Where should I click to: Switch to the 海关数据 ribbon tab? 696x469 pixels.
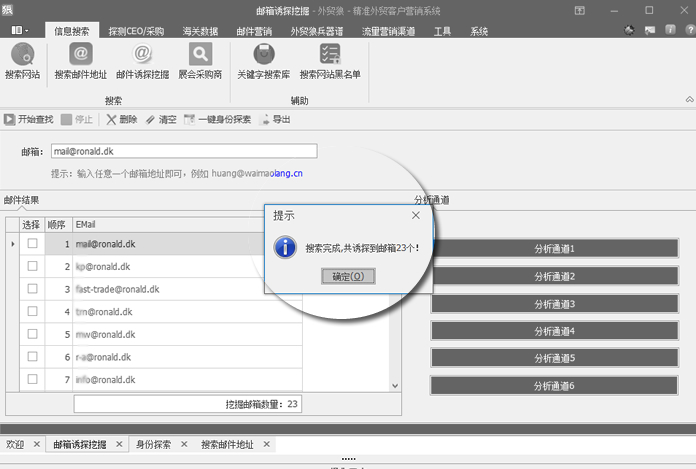click(x=196, y=31)
